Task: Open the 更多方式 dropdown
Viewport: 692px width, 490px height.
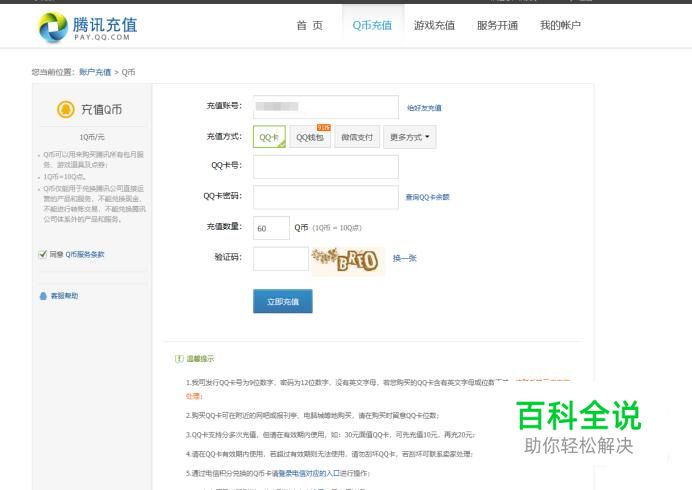Action: [x=410, y=137]
